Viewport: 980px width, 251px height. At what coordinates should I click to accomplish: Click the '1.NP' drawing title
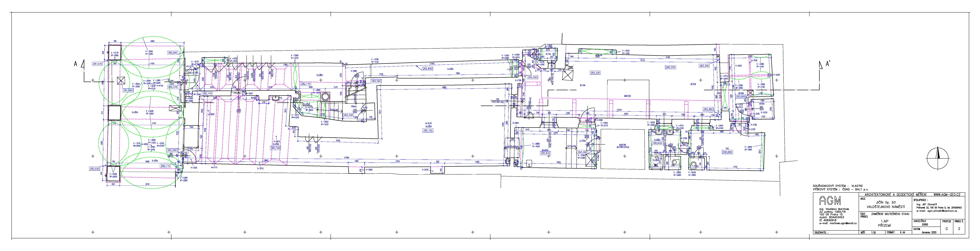885,221
